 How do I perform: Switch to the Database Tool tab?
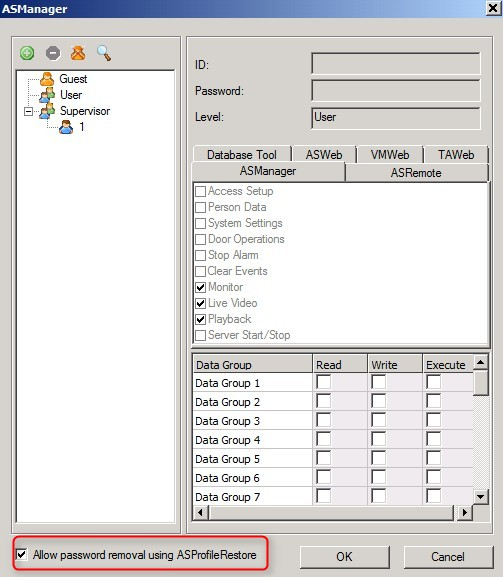pos(242,155)
